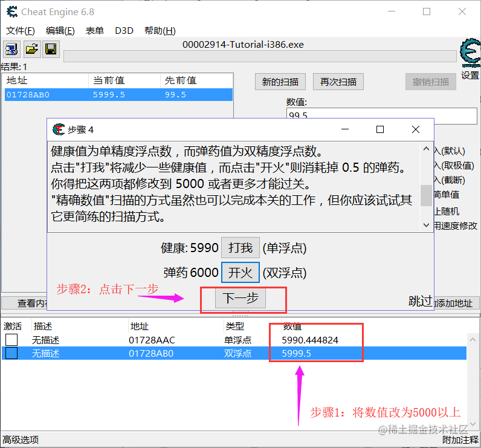481x448 pixels.
Task: Open the process selection icon
Action: [x=11, y=49]
